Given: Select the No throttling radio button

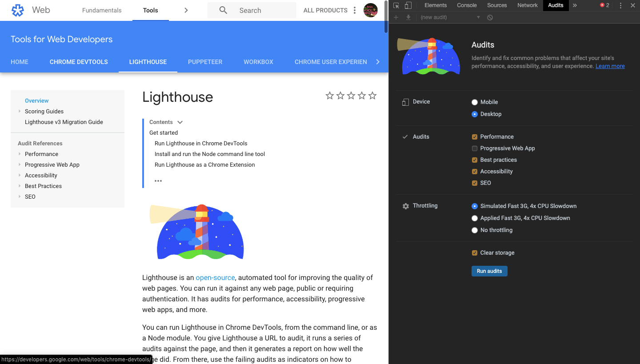Looking at the screenshot, I should [475, 230].
